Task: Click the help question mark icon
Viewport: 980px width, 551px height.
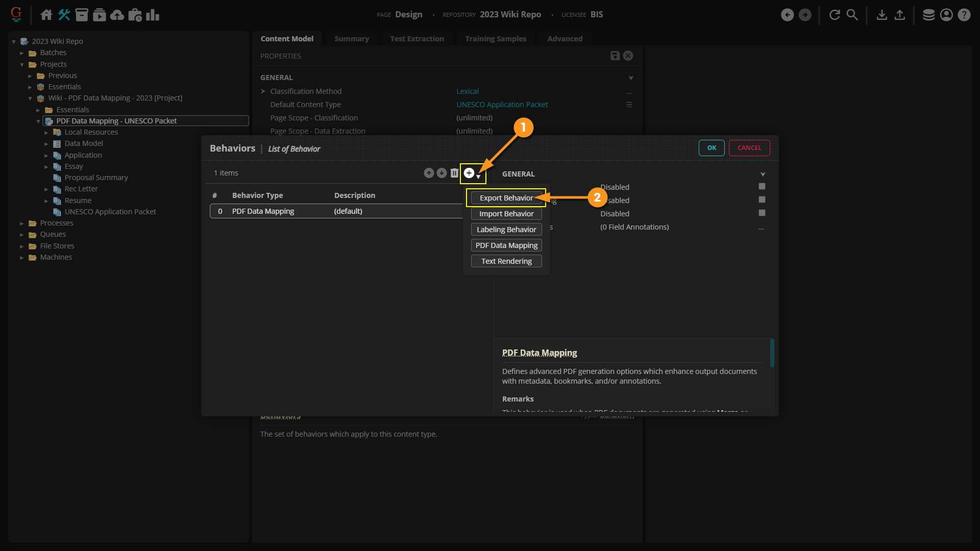Action: [x=964, y=15]
